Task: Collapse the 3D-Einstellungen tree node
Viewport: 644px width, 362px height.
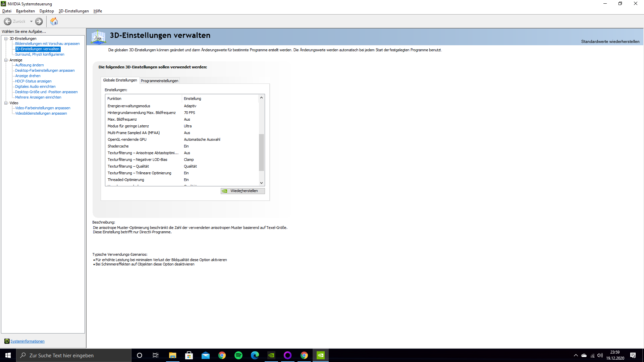Action: [x=6, y=39]
